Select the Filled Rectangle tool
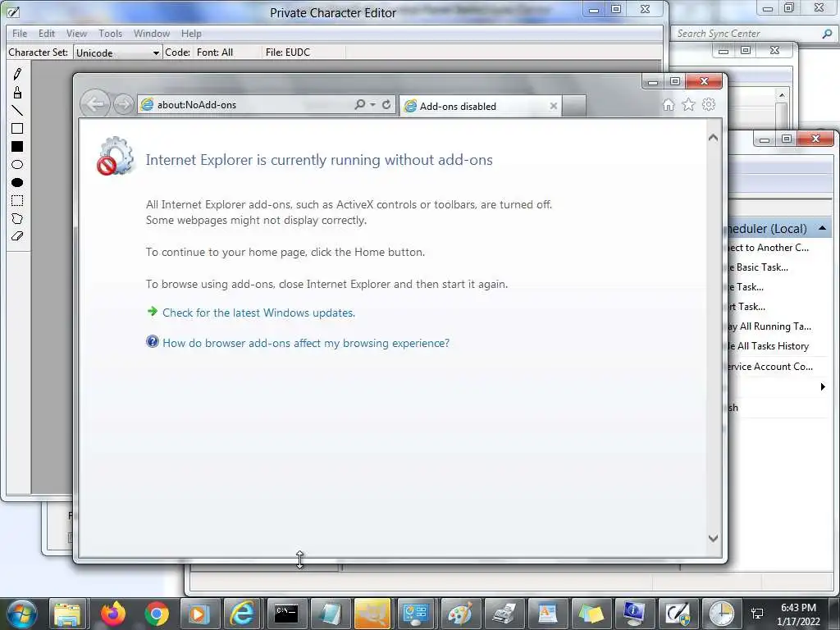Screen dimensions: 840x630 point(17,147)
